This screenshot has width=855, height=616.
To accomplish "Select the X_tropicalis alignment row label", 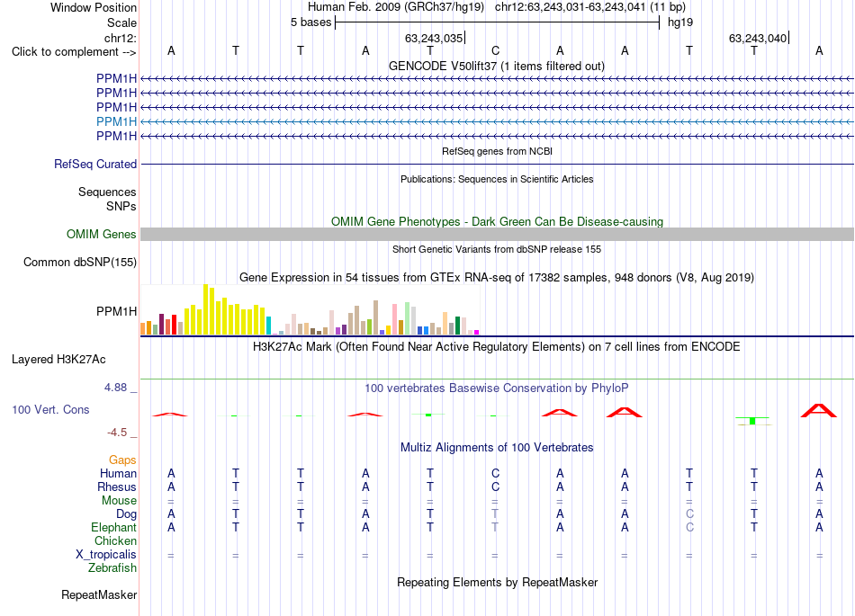I will (x=106, y=555).
